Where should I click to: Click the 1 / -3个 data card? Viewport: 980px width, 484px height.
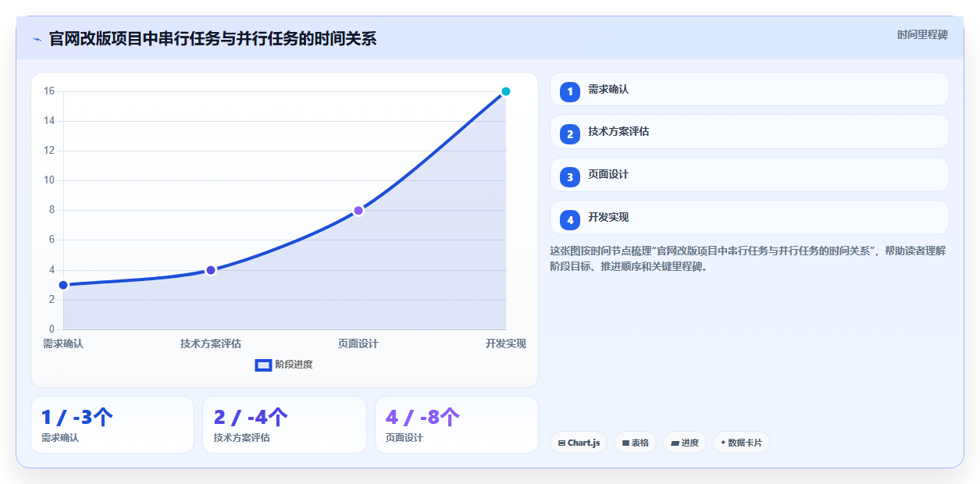pos(112,425)
